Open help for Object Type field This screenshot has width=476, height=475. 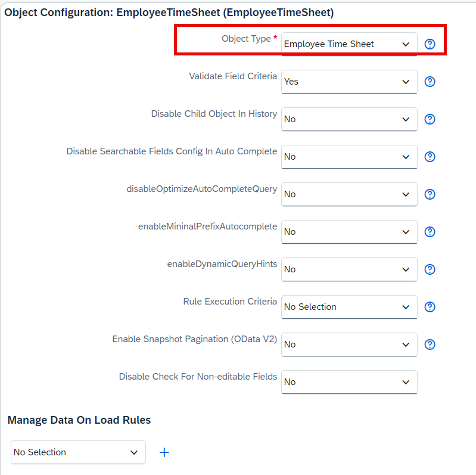pyautogui.click(x=430, y=44)
